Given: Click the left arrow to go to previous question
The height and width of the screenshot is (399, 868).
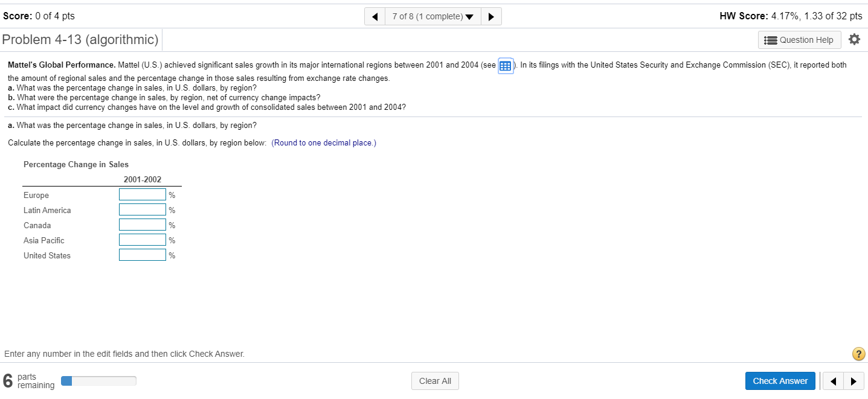Looking at the screenshot, I should point(375,16).
